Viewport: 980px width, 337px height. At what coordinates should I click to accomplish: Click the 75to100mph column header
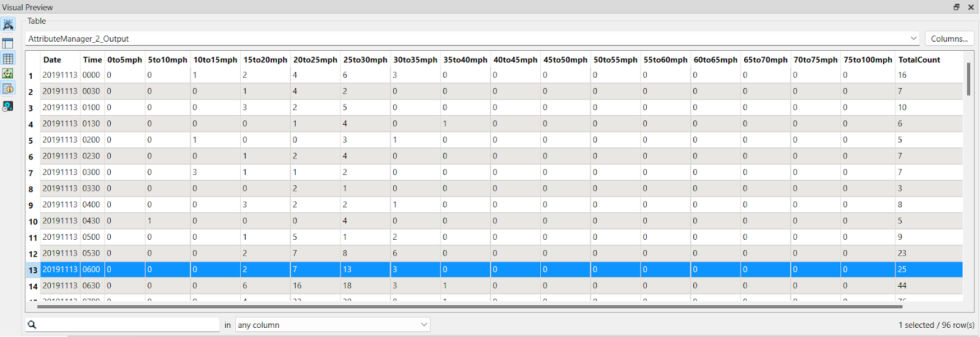tap(868, 60)
